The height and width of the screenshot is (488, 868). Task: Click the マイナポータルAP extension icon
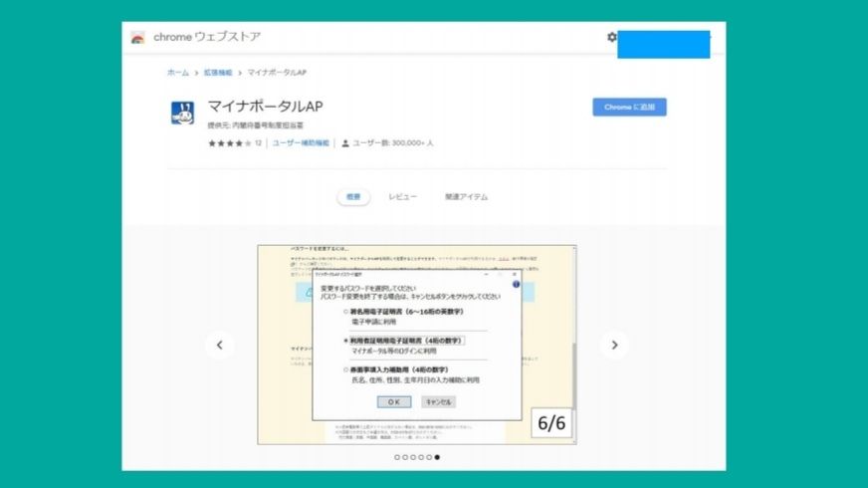(x=182, y=113)
